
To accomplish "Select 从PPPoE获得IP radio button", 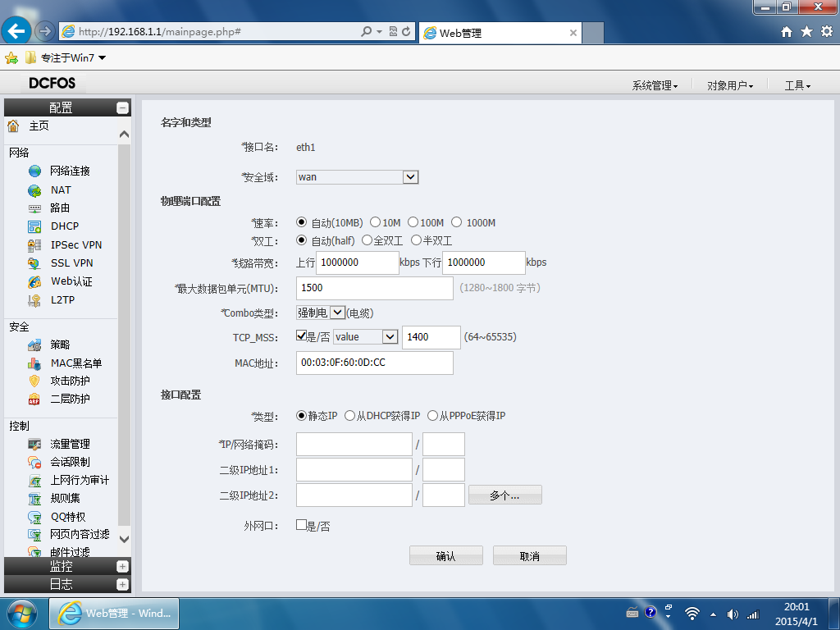I will (433, 416).
